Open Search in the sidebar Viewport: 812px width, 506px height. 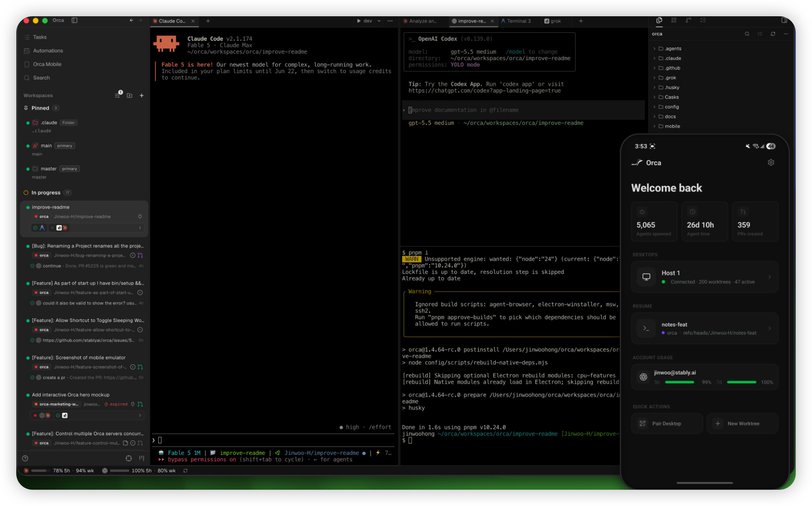pyautogui.click(x=42, y=78)
